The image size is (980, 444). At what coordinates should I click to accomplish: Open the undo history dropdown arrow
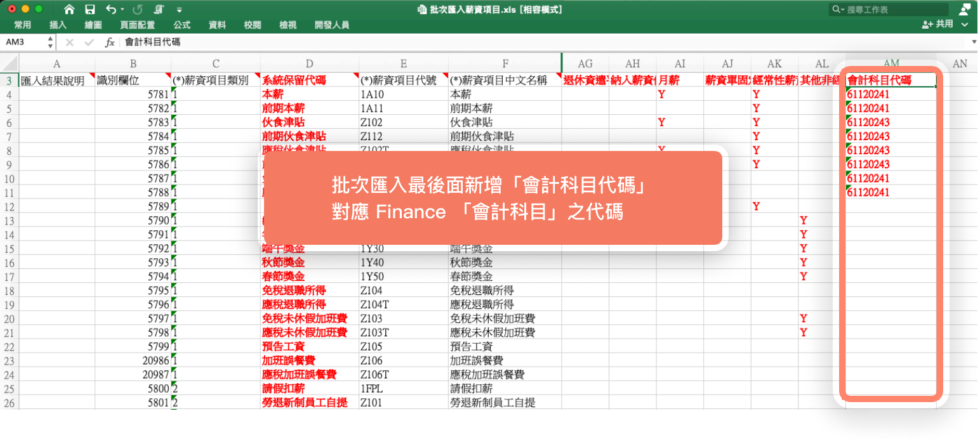pyautogui.click(x=122, y=10)
